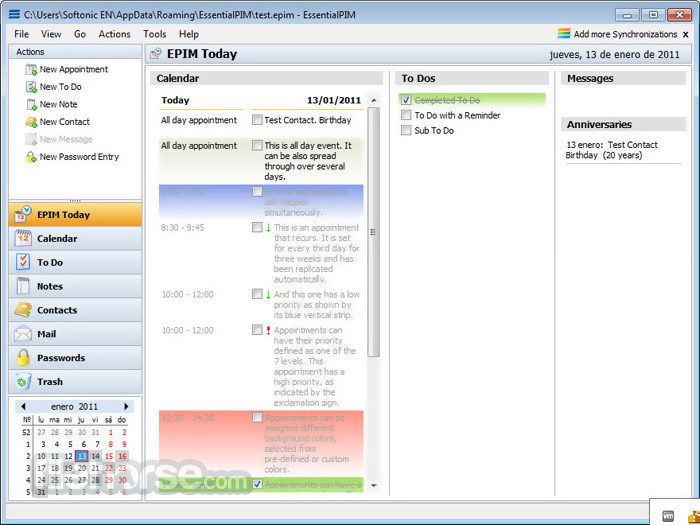The image size is (700, 525).
Task: Click the New Contact icon
Action: point(31,122)
